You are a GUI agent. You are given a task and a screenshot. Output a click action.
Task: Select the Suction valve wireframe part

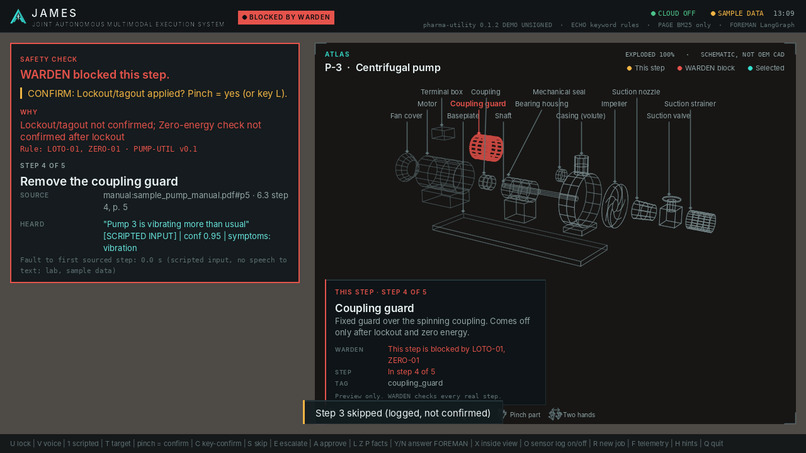click(671, 211)
